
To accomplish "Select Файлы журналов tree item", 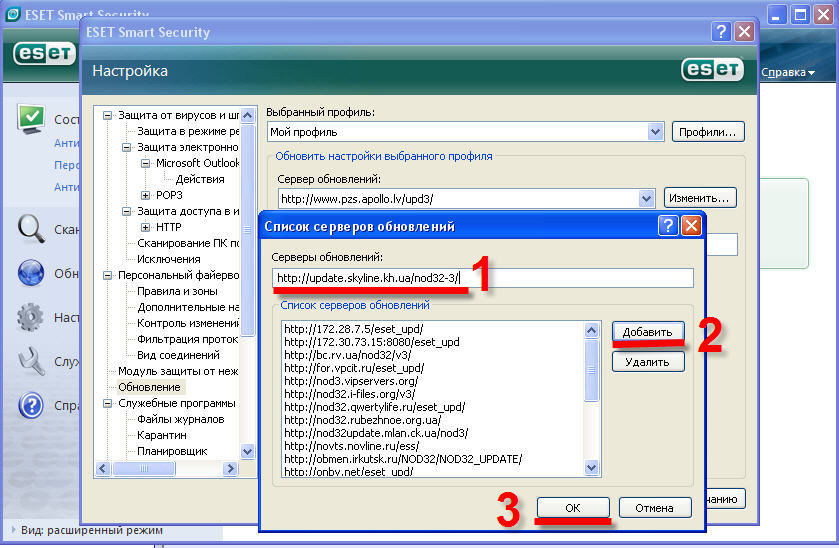I will (180, 419).
